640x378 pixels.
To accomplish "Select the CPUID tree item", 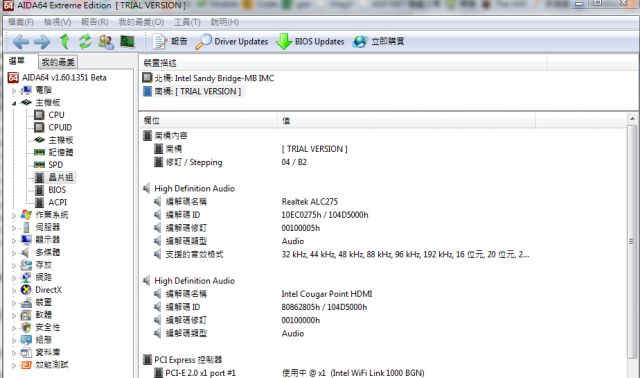I will [x=60, y=127].
